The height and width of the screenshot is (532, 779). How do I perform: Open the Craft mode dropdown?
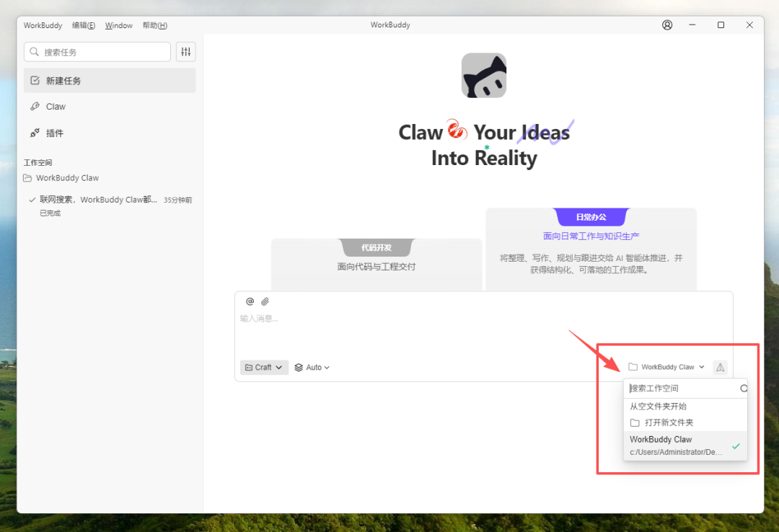tap(264, 368)
